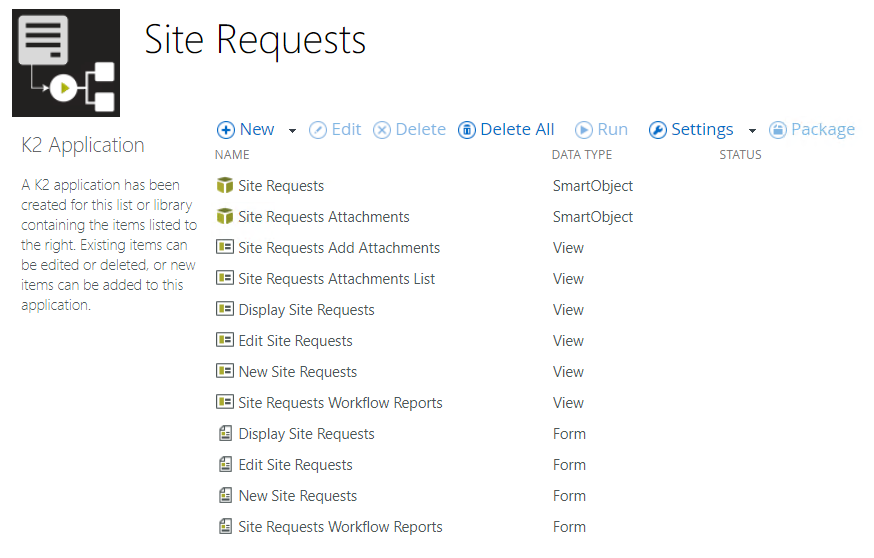Click the DATA TYPE column header

click(582, 155)
